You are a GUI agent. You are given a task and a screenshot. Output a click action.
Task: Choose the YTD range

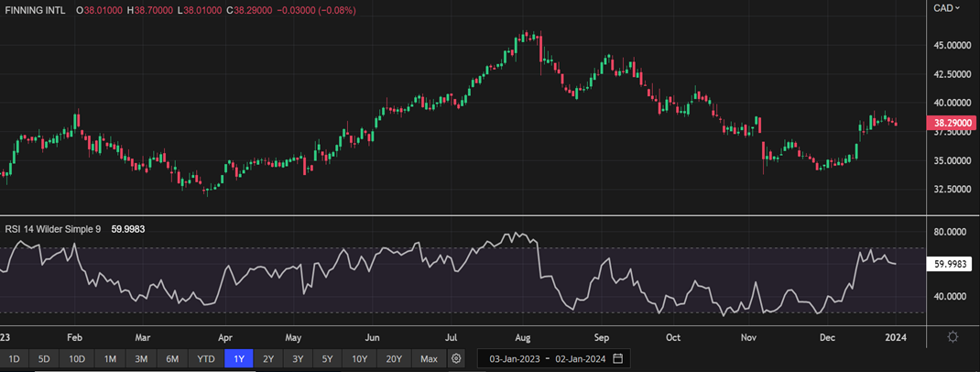click(x=206, y=359)
